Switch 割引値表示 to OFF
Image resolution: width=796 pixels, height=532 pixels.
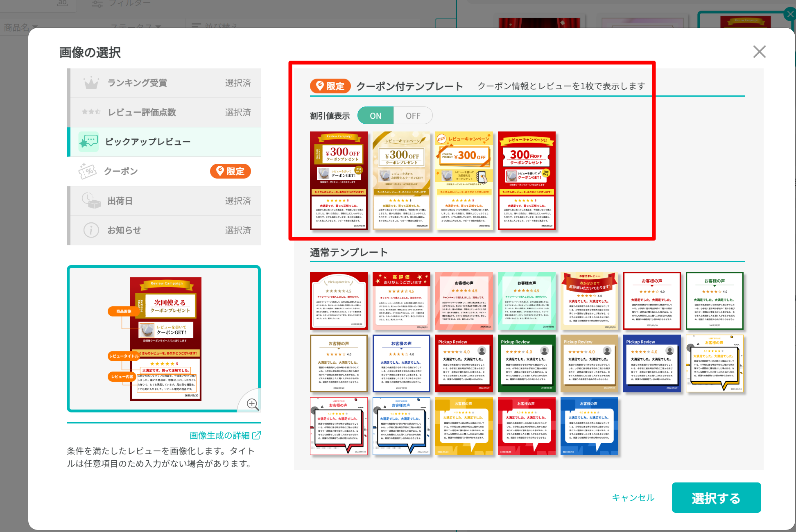413,116
